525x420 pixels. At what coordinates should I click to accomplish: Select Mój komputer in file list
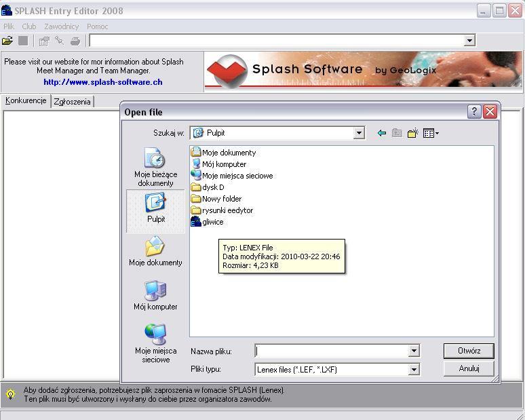[218, 164]
